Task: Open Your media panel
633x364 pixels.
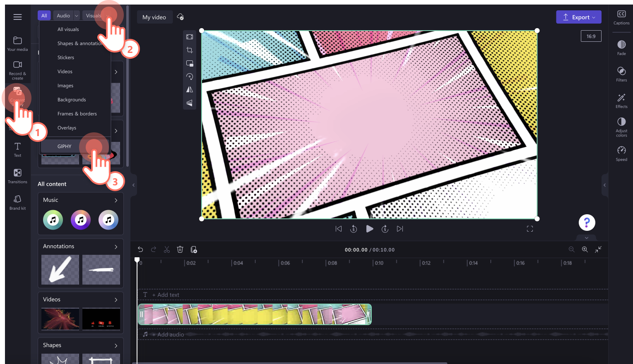Action: (x=17, y=43)
